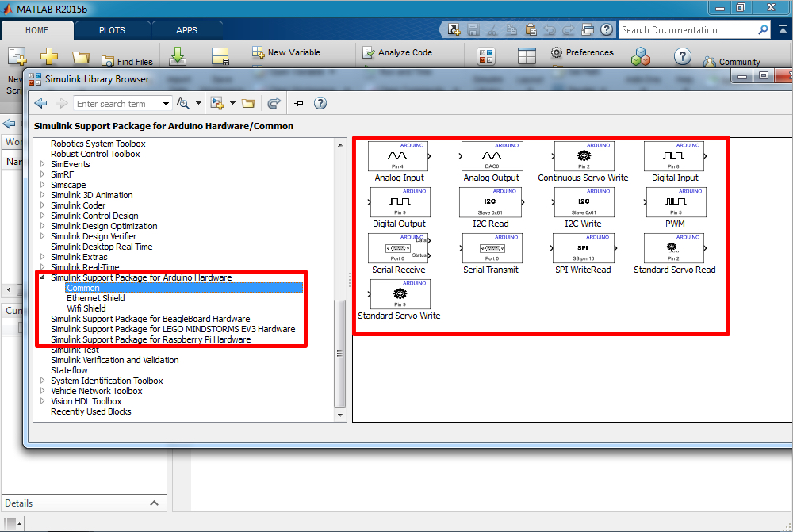Select the I2C Read block
This screenshot has width=793, height=532.
tap(490, 202)
